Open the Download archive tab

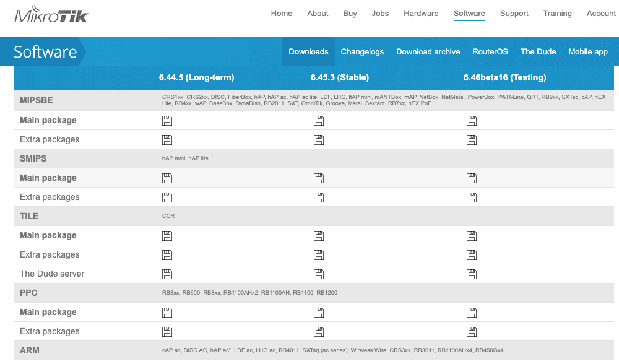[x=428, y=52]
